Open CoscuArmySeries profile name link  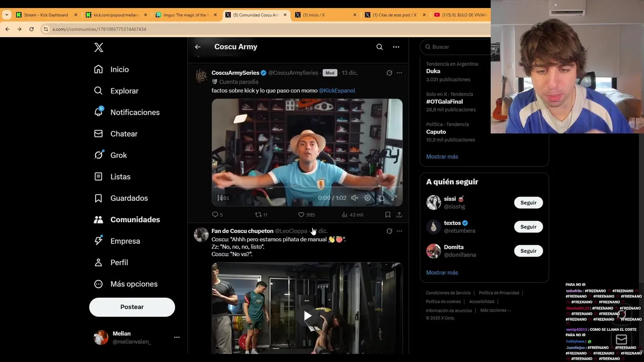pos(235,73)
